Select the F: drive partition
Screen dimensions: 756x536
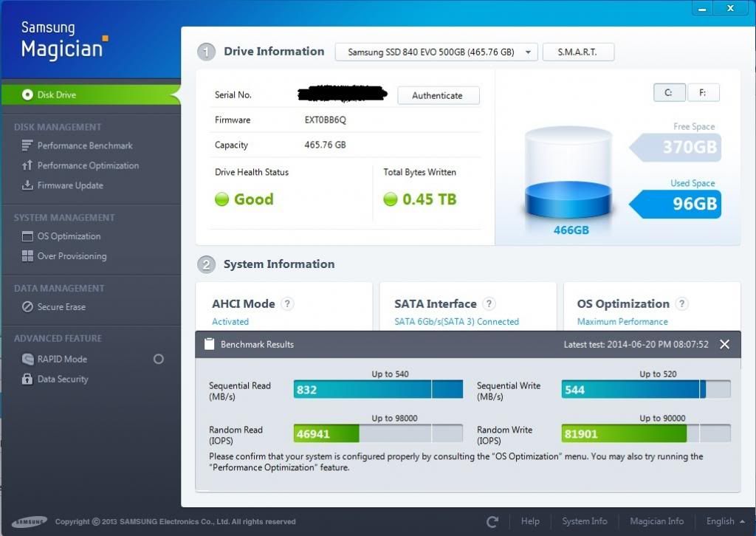pos(703,93)
